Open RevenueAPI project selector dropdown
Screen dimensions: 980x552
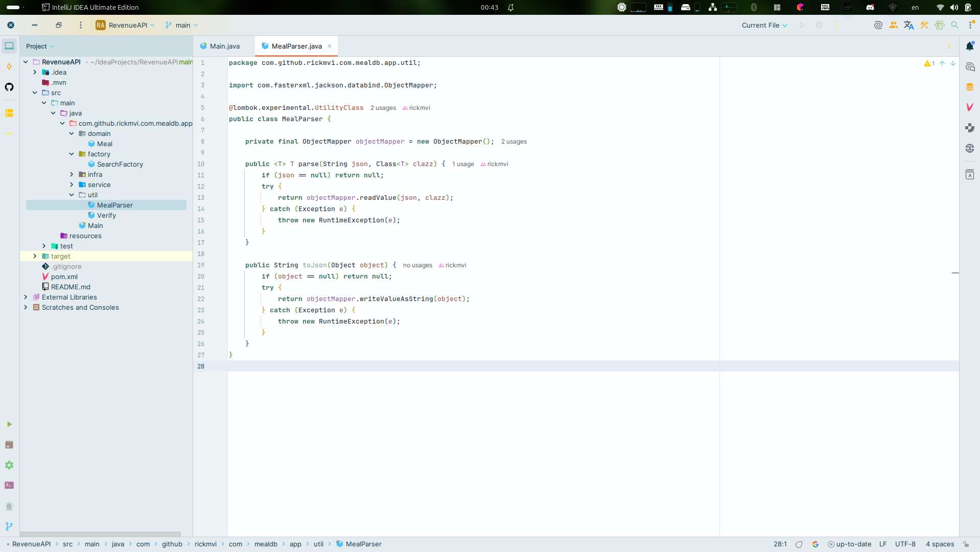(x=125, y=25)
